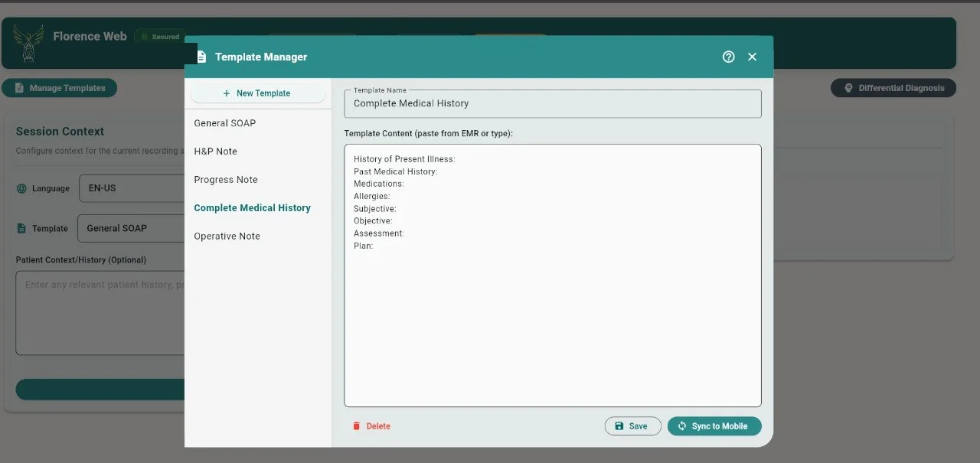Click the 'Allergies:' line
This screenshot has height=463, width=980.
point(371,197)
